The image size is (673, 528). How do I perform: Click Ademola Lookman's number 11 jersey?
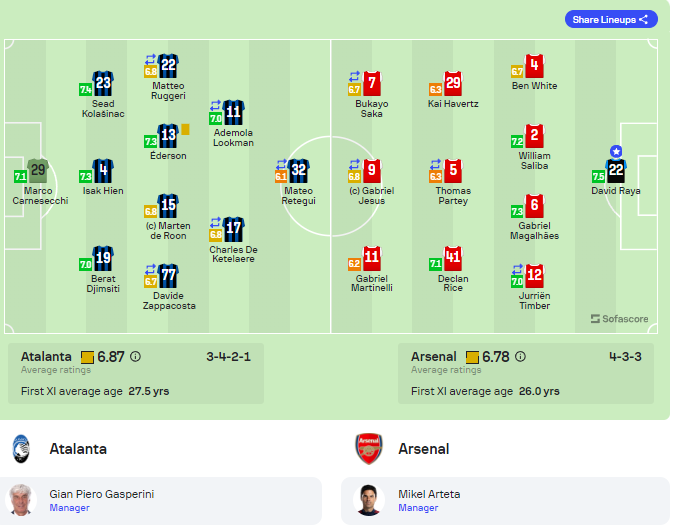click(x=233, y=112)
